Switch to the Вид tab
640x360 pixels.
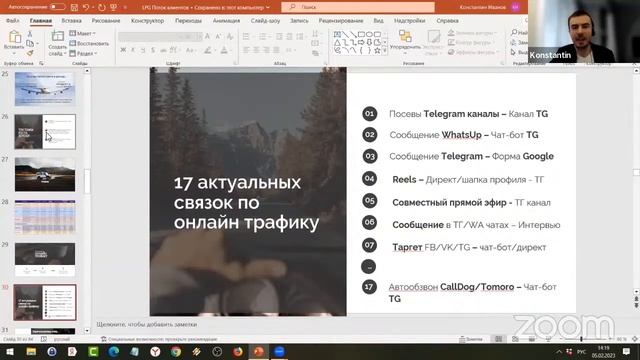[x=378, y=20]
